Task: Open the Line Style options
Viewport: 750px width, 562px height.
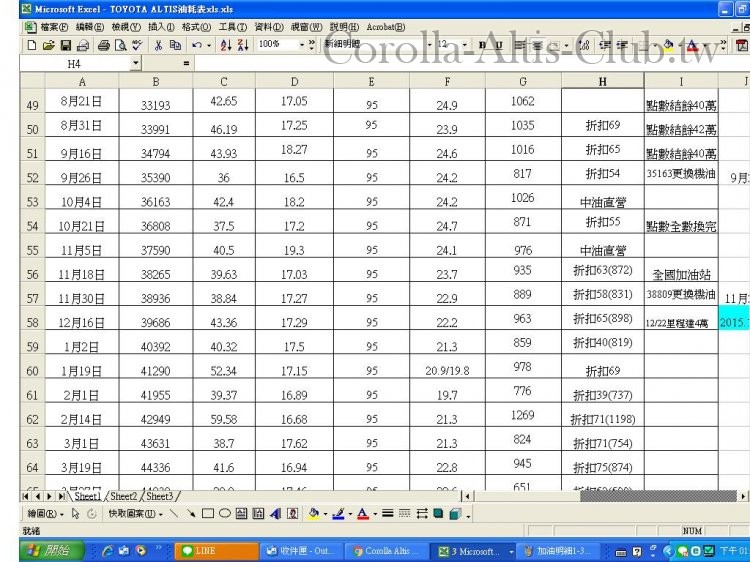Action: click(x=388, y=514)
